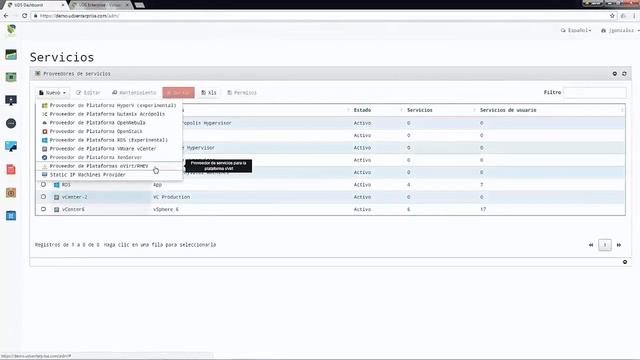Click the Proveedores de servicios panel icon

38,74
